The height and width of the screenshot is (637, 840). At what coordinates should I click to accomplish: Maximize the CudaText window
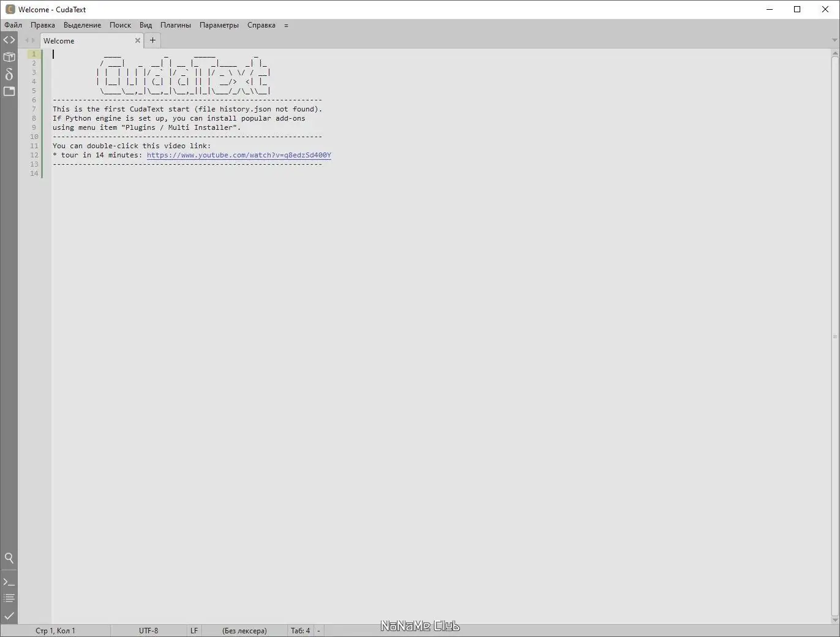click(797, 9)
